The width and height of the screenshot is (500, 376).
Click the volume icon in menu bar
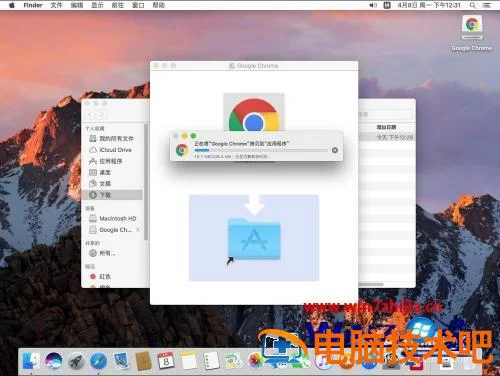[373, 5]
